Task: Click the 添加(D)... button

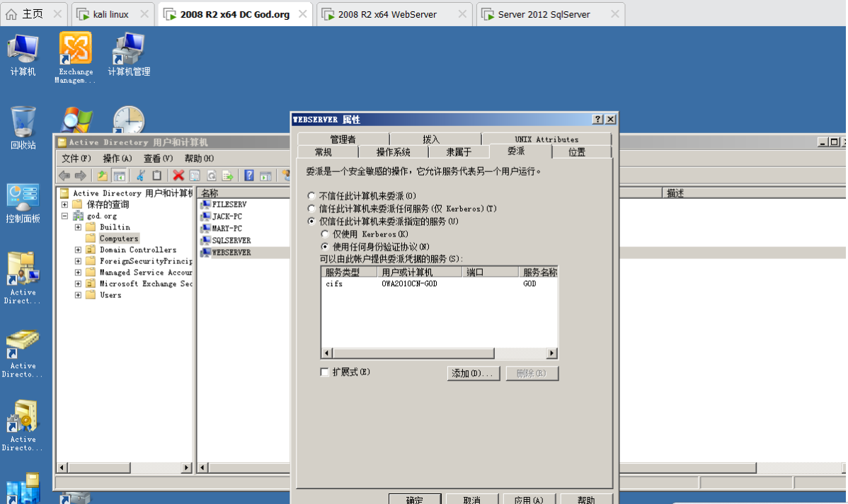Action: 474,373
